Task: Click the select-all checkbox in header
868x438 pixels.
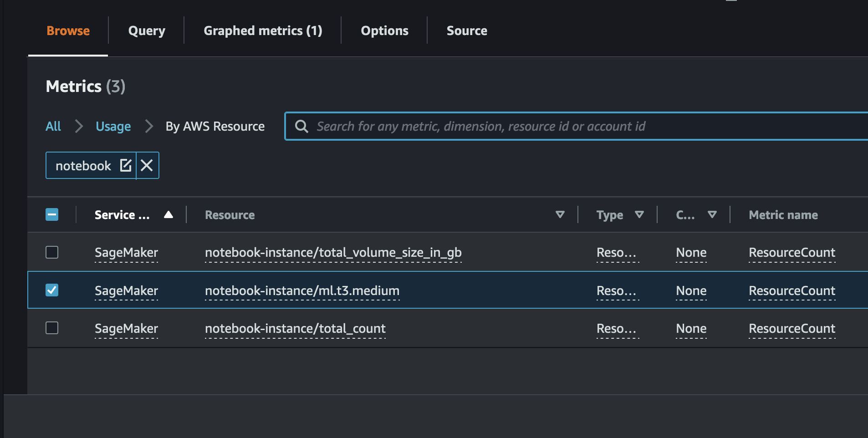Action: pos(51,214)
